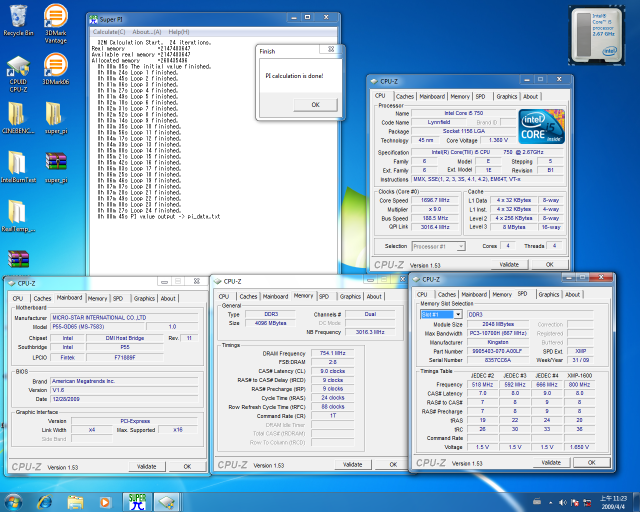Switch to Super PI taskbar button
This screenshot has height=512, width=640.
click(x=137, y=502)
